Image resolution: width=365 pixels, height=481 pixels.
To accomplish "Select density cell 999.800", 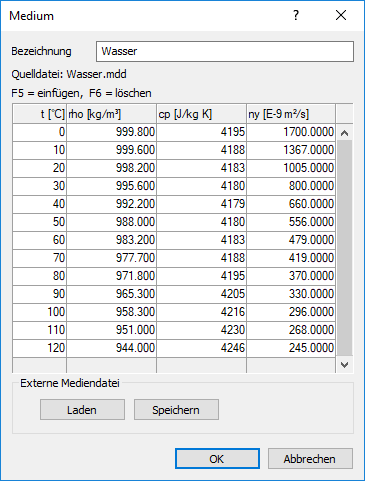I will point(112,132).
